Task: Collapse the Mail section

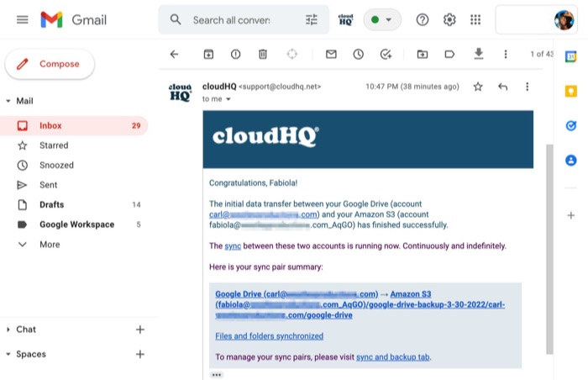Action: 8,101
